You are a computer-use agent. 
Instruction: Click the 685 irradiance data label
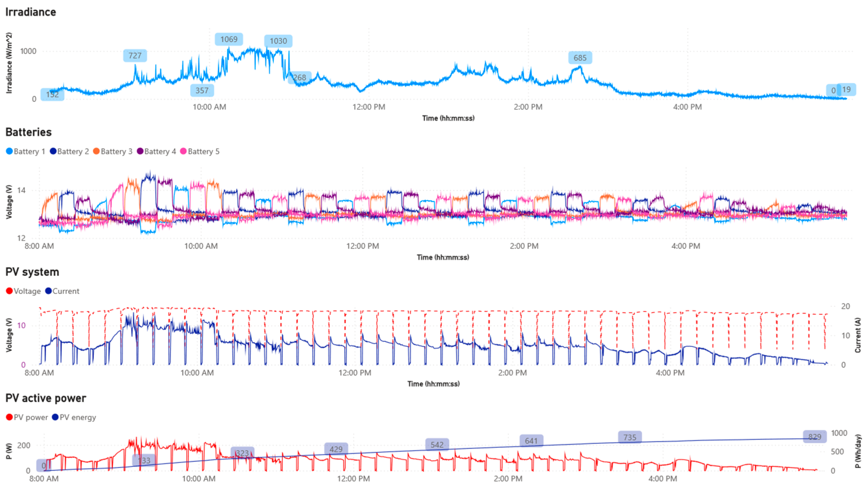pyautogui.click(x=580, y=58)
